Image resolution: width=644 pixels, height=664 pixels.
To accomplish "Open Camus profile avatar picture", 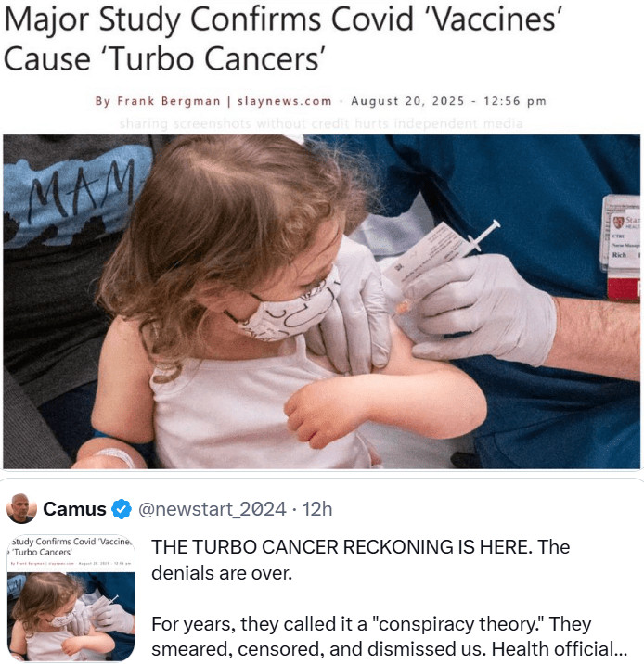I will tap(21, 508).
